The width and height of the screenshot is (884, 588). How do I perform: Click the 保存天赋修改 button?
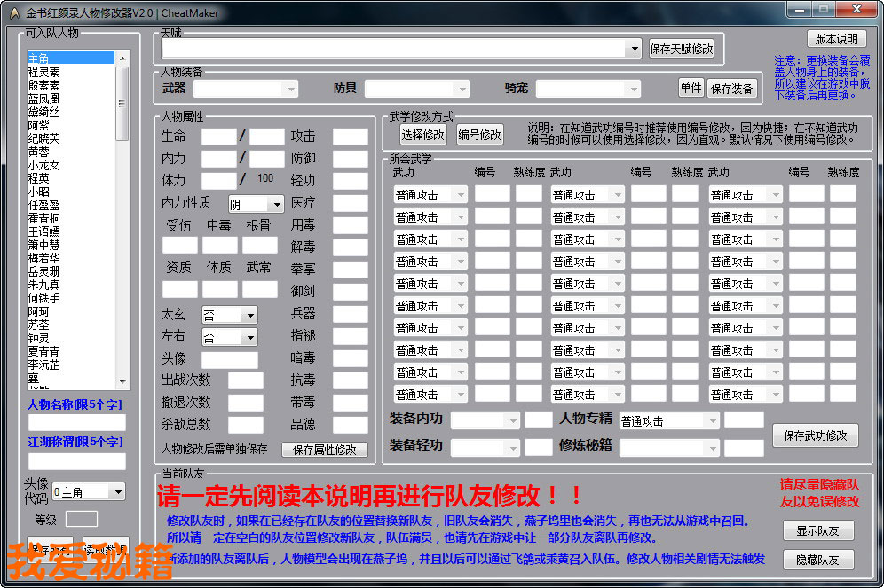coord(682,49)
